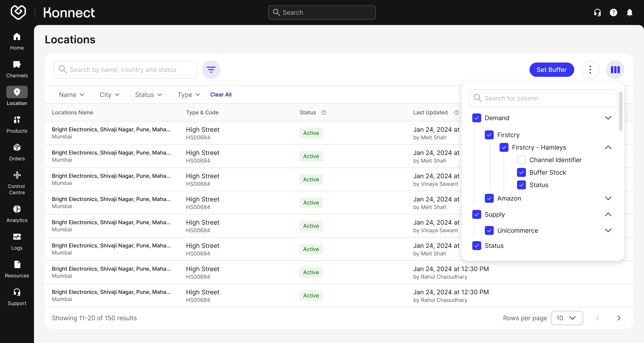The height and width of the screenshot is (343, 644).
Task: Expand the Demand group chevron
Action: tap(608, 118)
